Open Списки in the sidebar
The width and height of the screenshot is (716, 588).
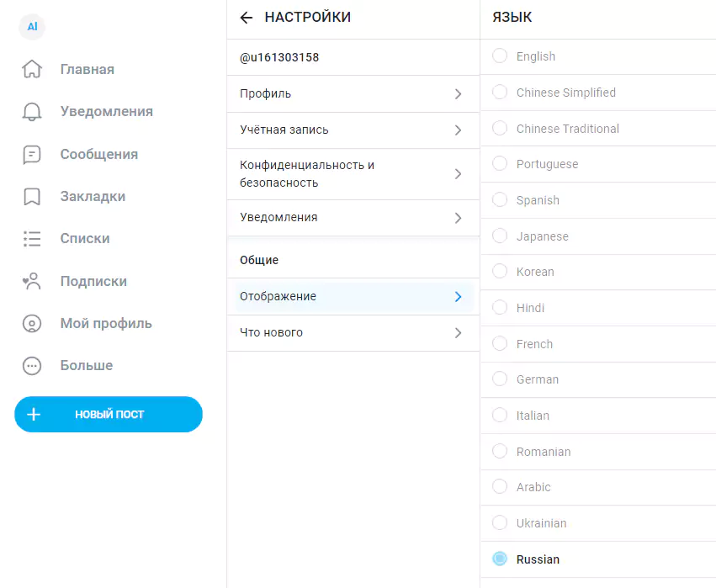click(85, 238)
